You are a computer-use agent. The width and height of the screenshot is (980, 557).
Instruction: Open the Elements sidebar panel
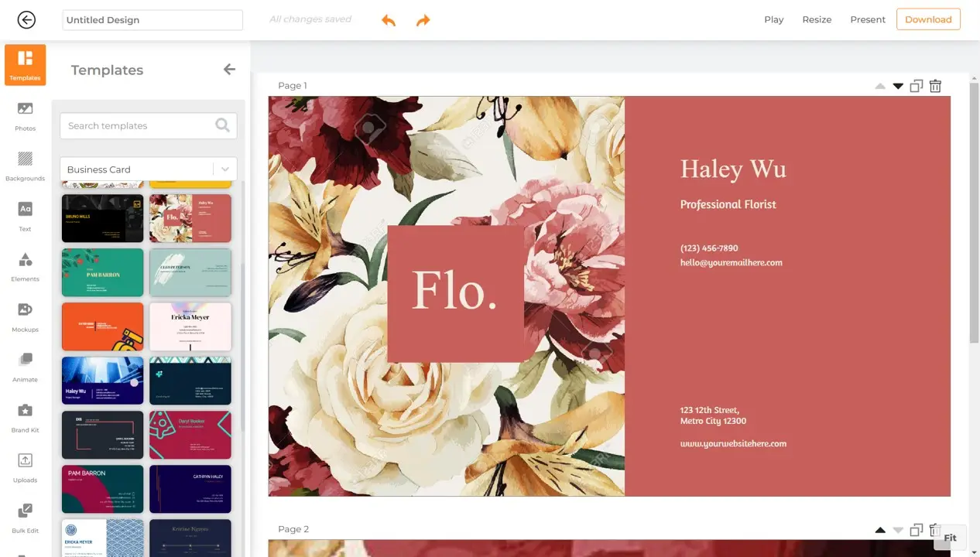(x=25, y=266)
